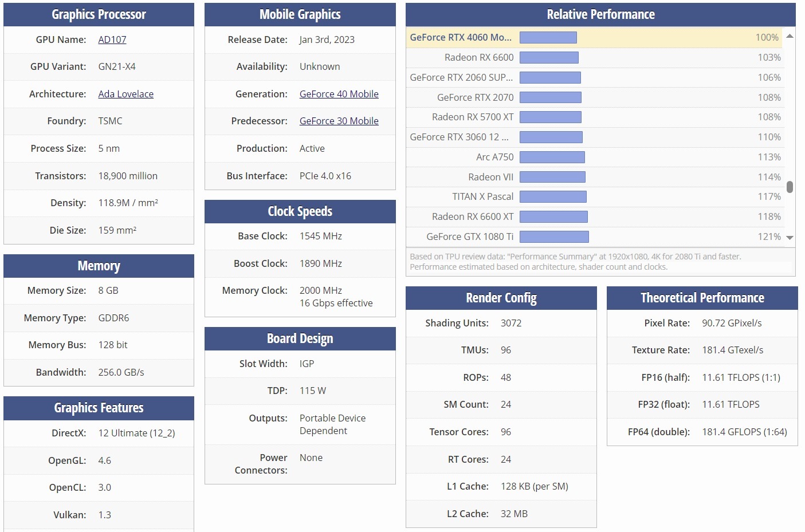Click the 1545 MHz base clock value
Screen dimensions: 805x532
pyautogui.click(x=321, y=236)
